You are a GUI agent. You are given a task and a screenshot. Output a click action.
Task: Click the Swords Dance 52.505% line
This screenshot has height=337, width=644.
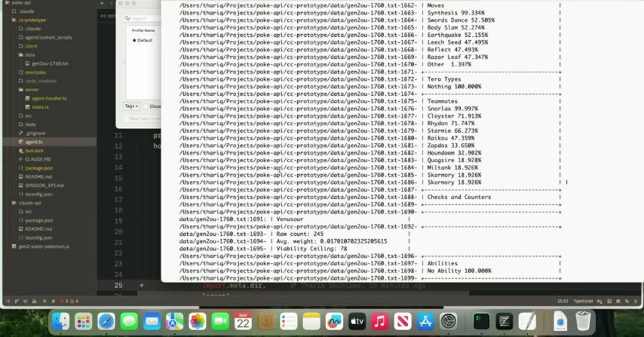[461, 20]
